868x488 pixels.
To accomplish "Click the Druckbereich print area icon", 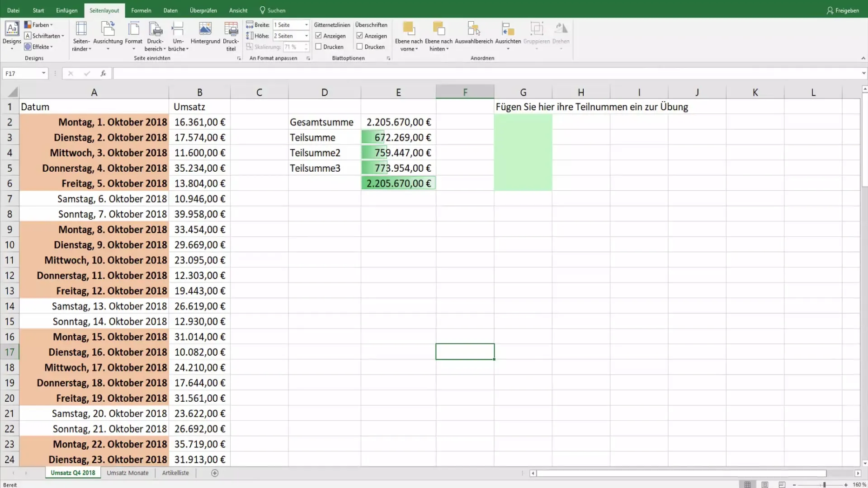I will (156, 29).
